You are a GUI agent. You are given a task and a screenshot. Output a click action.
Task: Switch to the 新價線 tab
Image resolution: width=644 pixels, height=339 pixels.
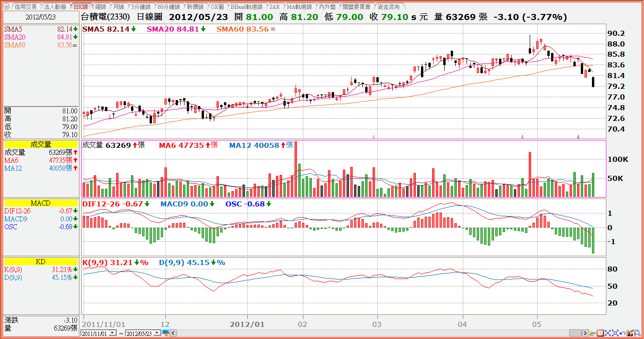pyautogui.click(x=196, y=7)
